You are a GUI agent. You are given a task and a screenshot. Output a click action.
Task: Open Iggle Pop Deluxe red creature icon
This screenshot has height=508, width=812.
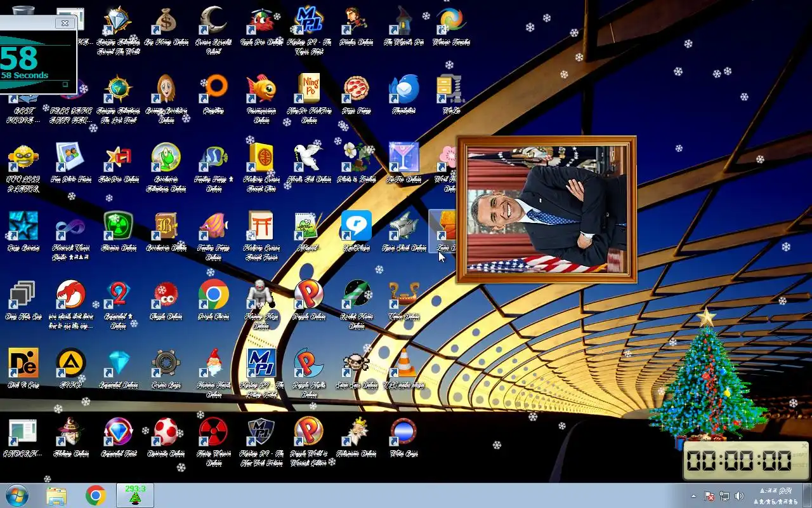261,20
